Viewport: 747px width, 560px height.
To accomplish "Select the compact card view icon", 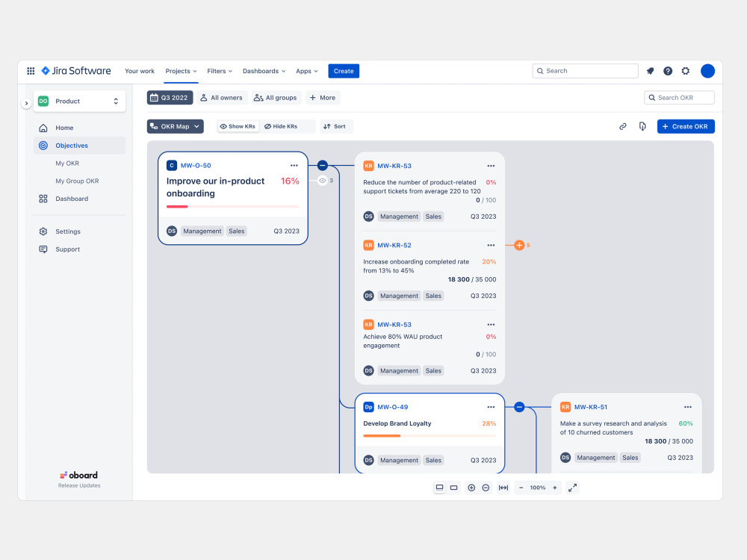I will [453, 488].
